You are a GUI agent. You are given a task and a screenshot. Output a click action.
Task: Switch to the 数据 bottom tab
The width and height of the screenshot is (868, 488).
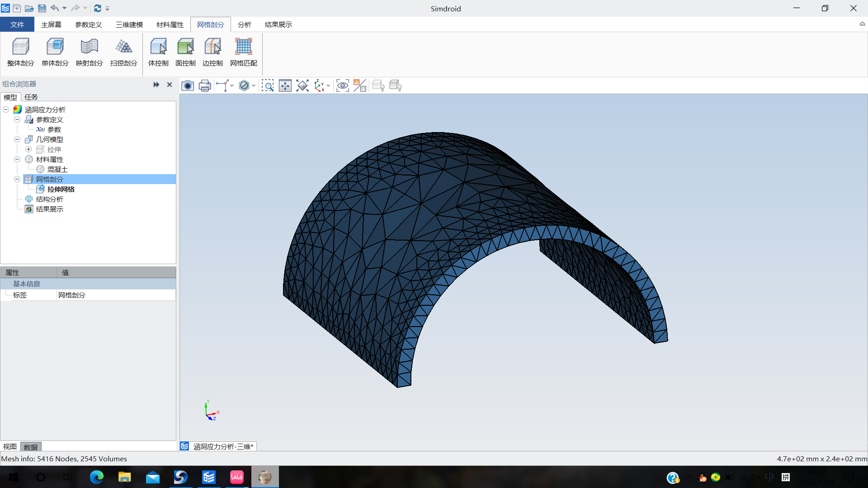tap(31, 447)
